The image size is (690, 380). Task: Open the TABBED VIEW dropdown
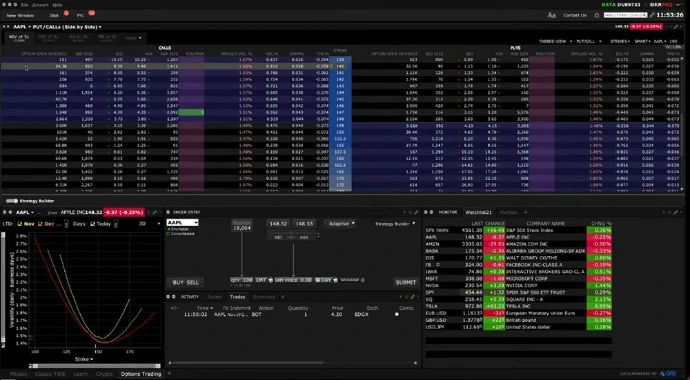(x=555, y=41)
